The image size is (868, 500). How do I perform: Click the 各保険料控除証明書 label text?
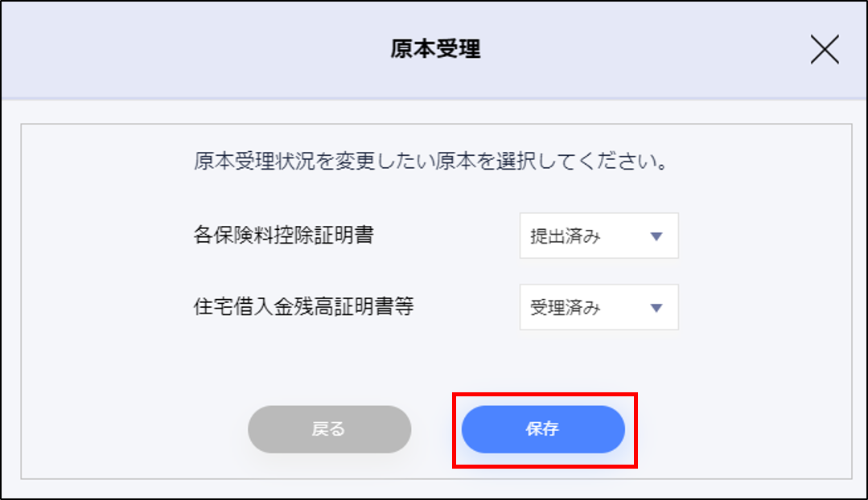click(x=283, y=235)
